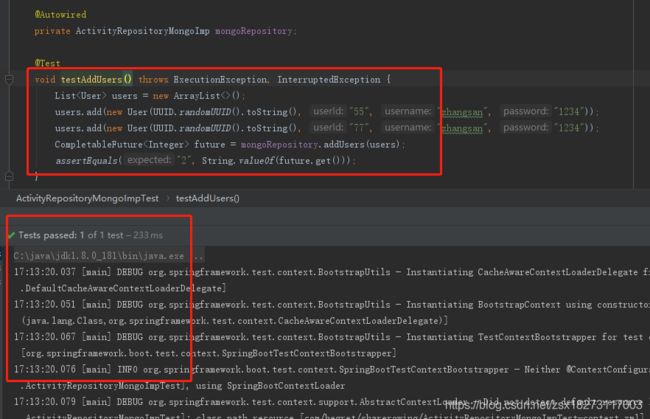Click the DefaultCacheAwareContextLoaderDelegate continuation line
The width and height of the screenshot is (650, 419).
pos(123,288)
